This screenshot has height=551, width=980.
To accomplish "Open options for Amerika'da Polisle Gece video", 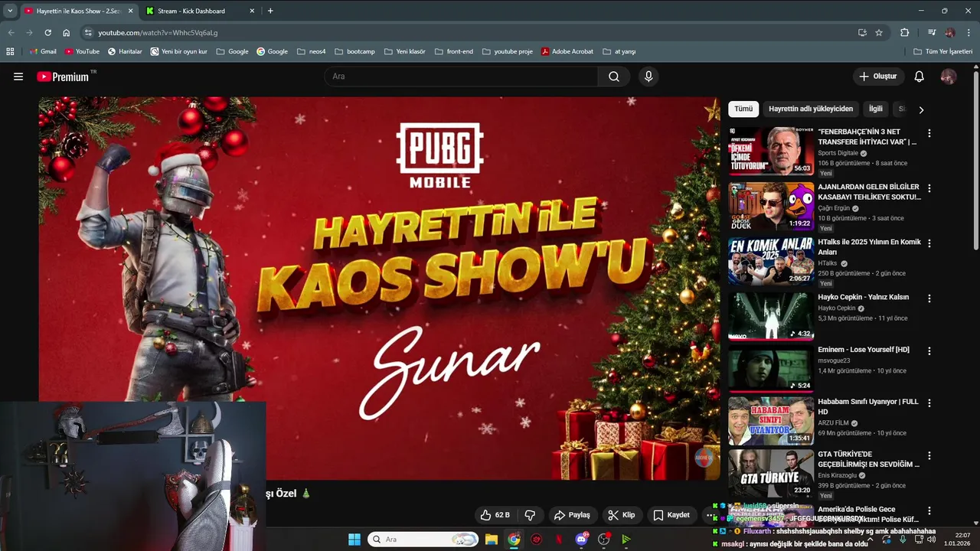I will click(x=929, y=510).
